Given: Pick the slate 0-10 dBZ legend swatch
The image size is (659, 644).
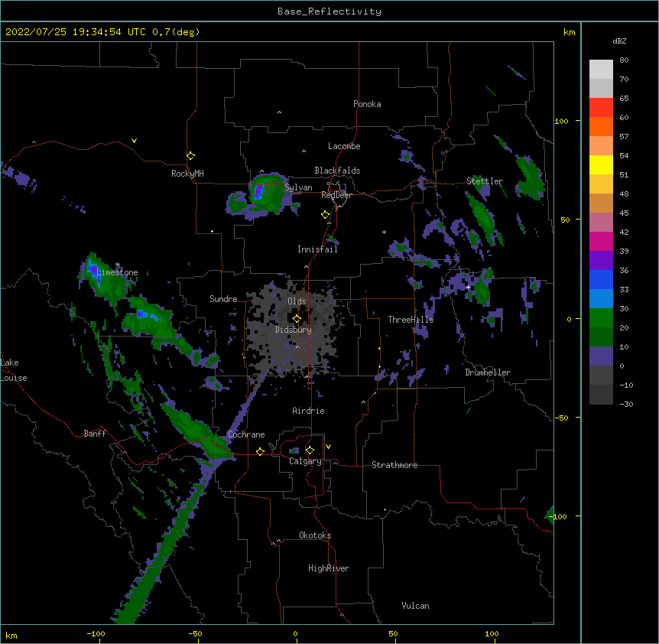Looking at the screenshot, I should coord(601,356).
